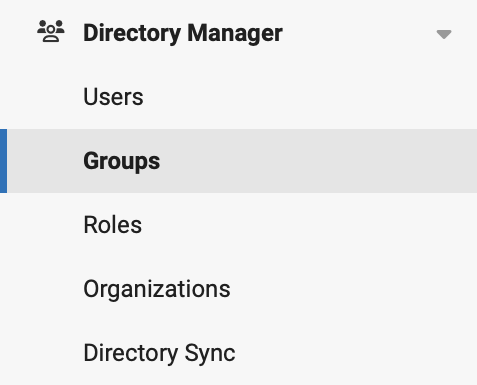Choose the Roles submenu entry
This screenshot has width=477, height=385.
pos(113,225)
